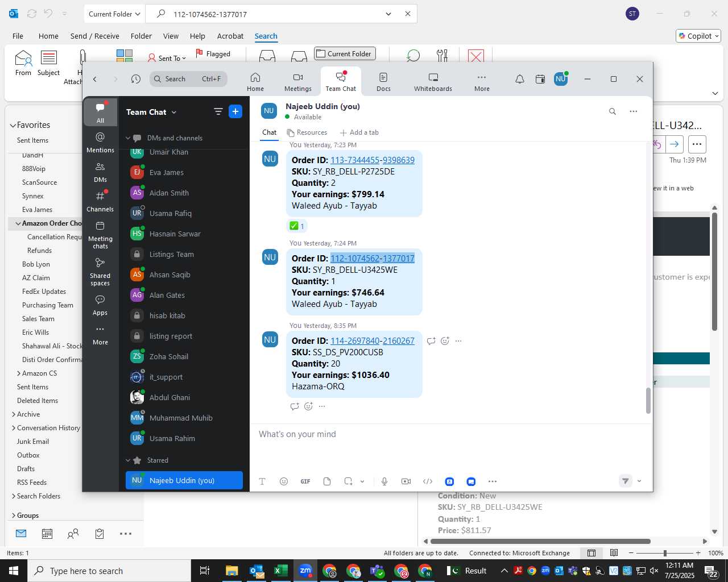
Task: Click Outlook zoom slider handle
Action: [x=664, y=553]
